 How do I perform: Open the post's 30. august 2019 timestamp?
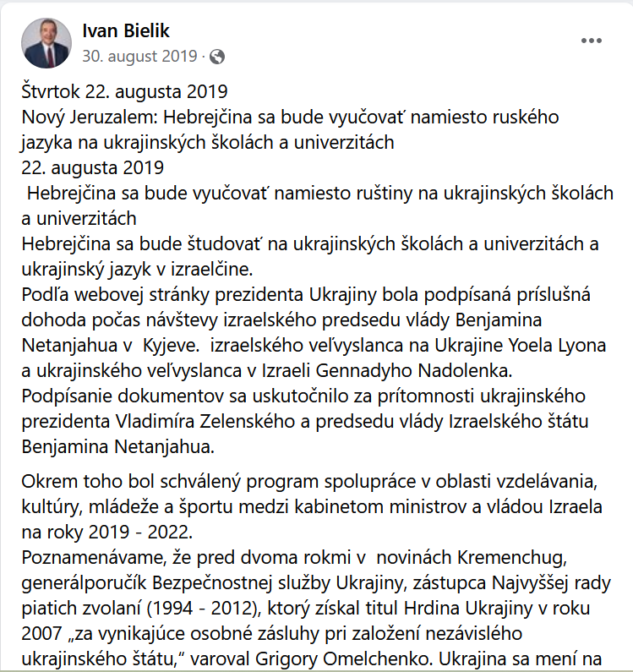click(x=139, y=57)
